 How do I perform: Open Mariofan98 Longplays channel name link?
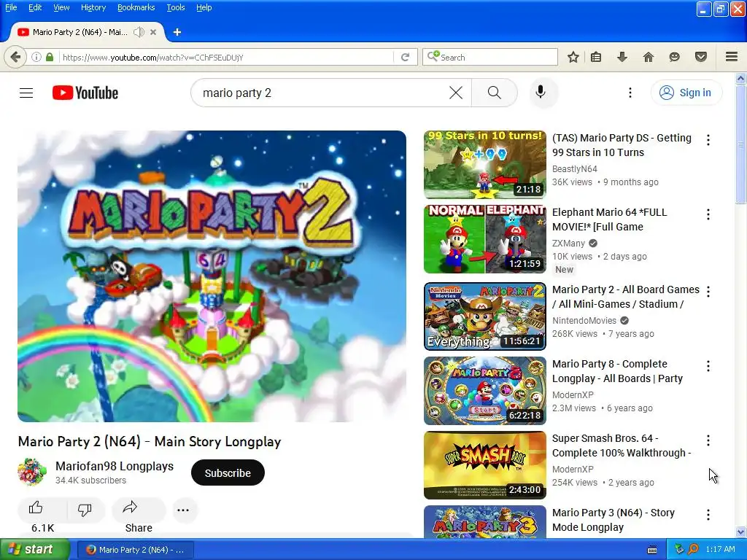[x=115, y=466]
